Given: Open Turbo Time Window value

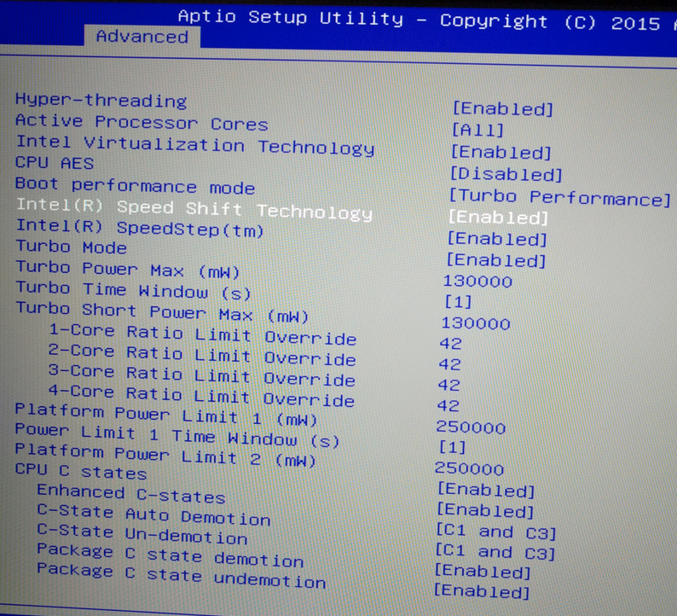Looking at the screenshot, I should [x=459, y=301].
